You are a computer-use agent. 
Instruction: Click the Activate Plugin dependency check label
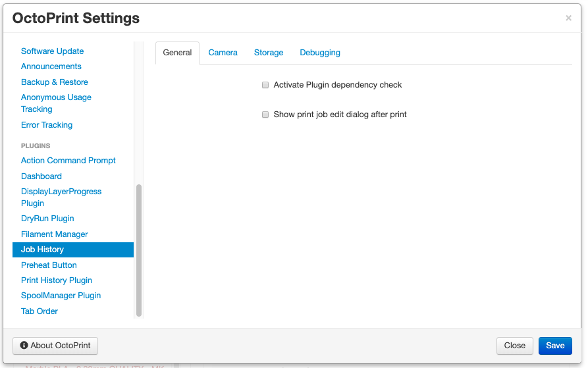click(338, 85)
